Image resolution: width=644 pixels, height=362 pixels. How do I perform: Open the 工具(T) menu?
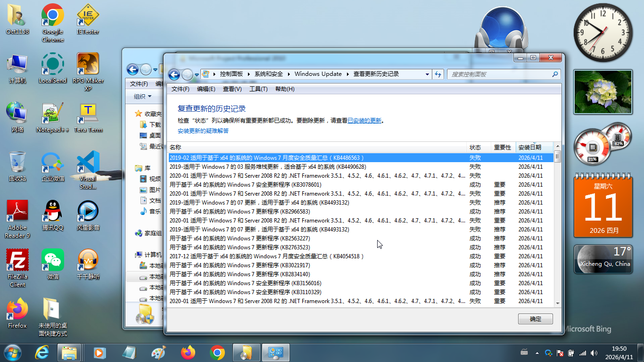[258, 89]
